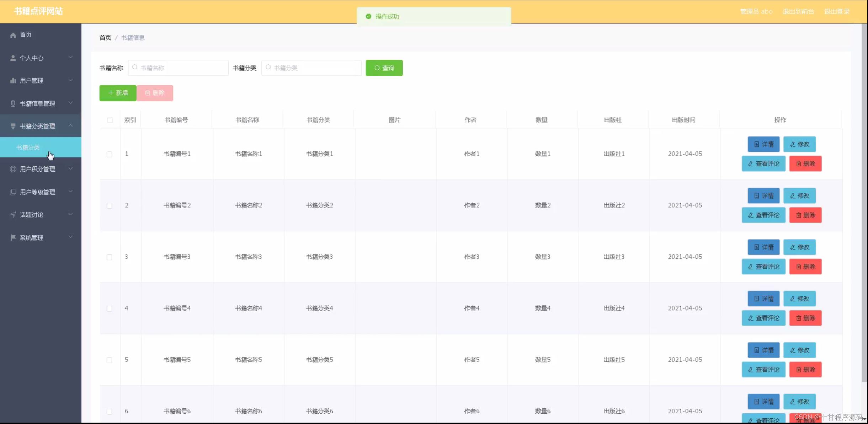This screenshot has width=868, height=424.
Task: Click the bar chart icon for 用户管理
Action: click(x=13, y=81)
